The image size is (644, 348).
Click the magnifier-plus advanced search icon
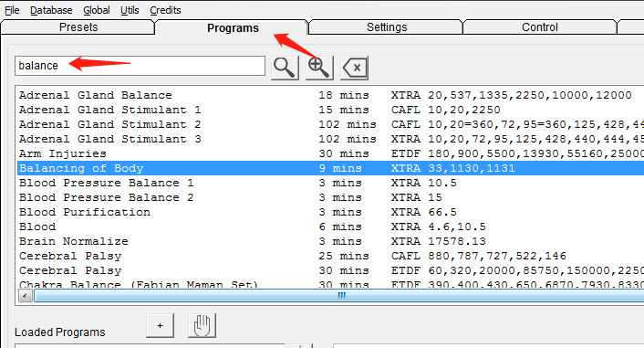point(319,68)
